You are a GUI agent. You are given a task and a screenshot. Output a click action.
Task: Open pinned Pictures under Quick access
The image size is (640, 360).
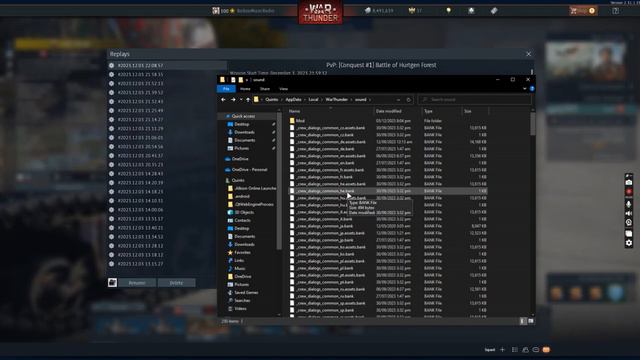coord(241,148)
